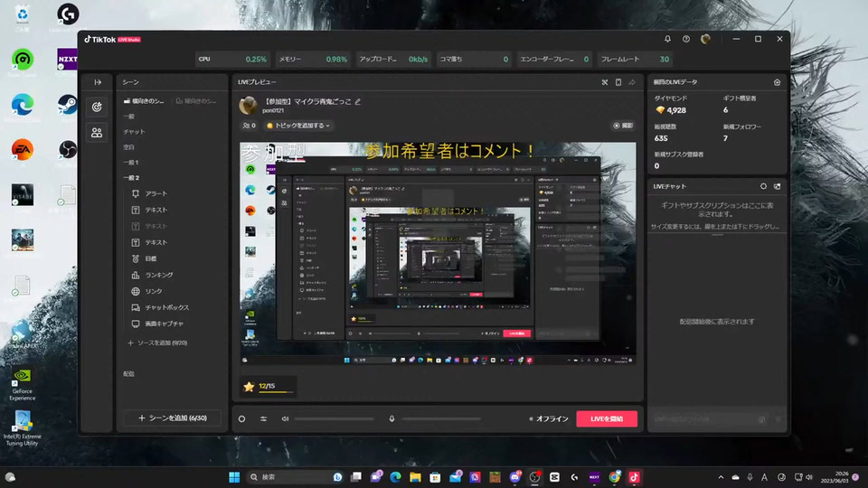Open Microsoft Edge desktop shortcut

pos(22,108)
